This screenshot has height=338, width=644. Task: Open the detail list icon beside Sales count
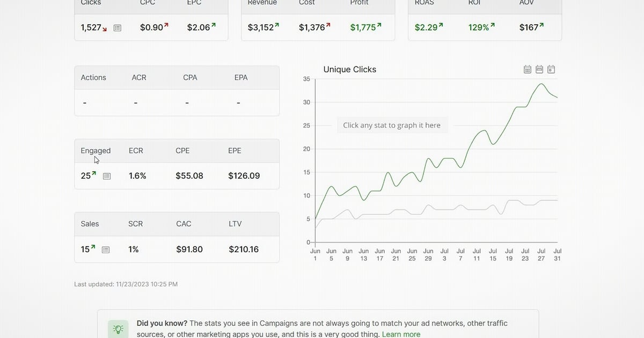[105, 249]
